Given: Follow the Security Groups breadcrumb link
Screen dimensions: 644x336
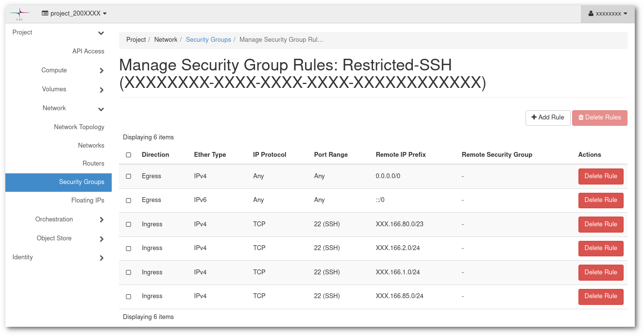Looking at the screenshot, I should (208, 39).
